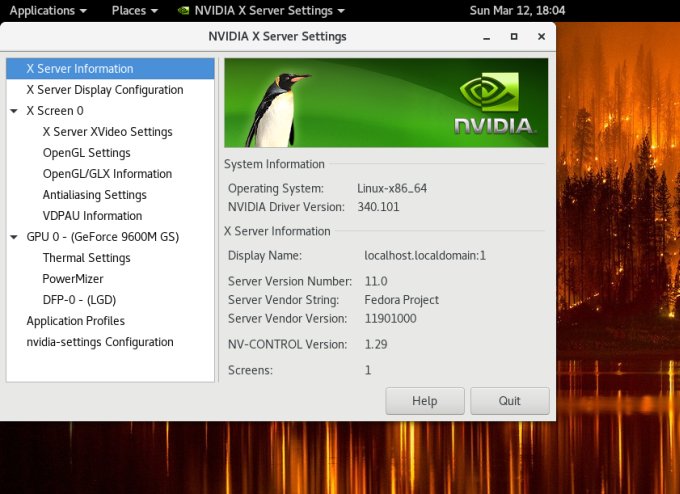Select the PowerMizer entry

point(72,279)
